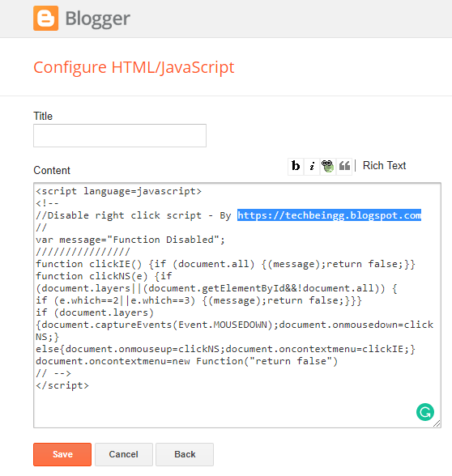The image size is (452, 476).
Task: Click the '<!--' comment start line
Action: tap(47, 203)
